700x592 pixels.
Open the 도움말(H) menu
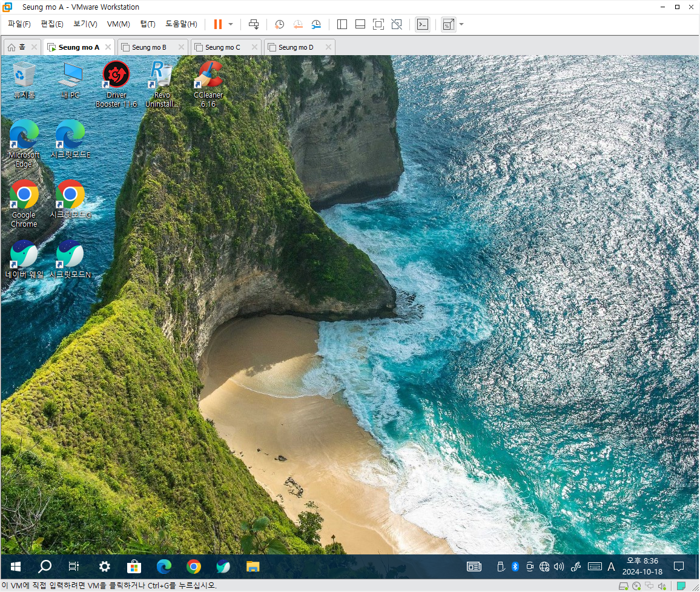pos(181,24)
